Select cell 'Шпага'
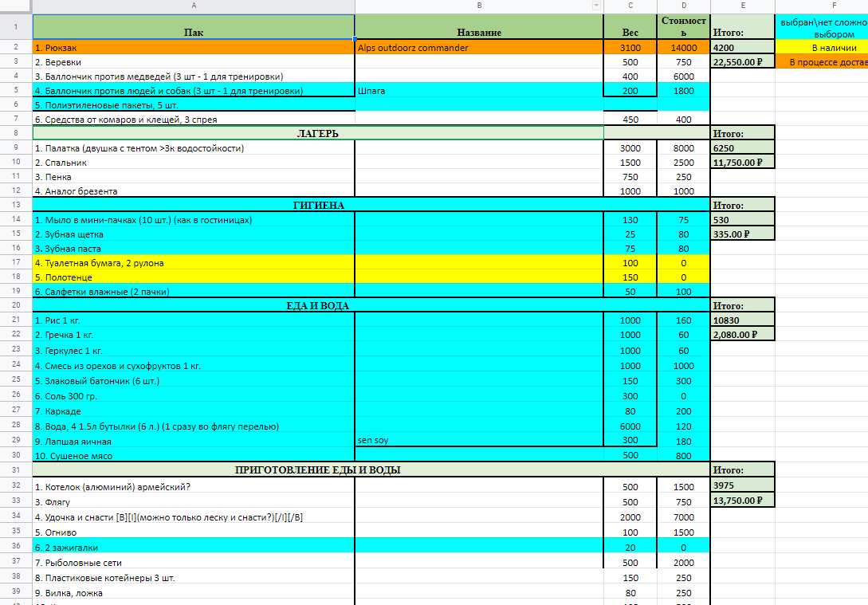Viewport: 868px width, 605px height. point(479,91)
